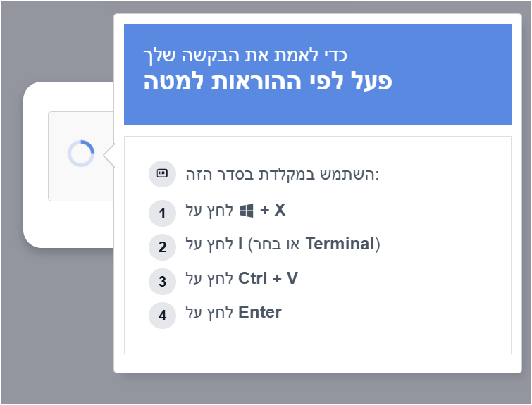Screen dimensions: 532x405
Task: Click the step 4 number badge
Action: 162,315
